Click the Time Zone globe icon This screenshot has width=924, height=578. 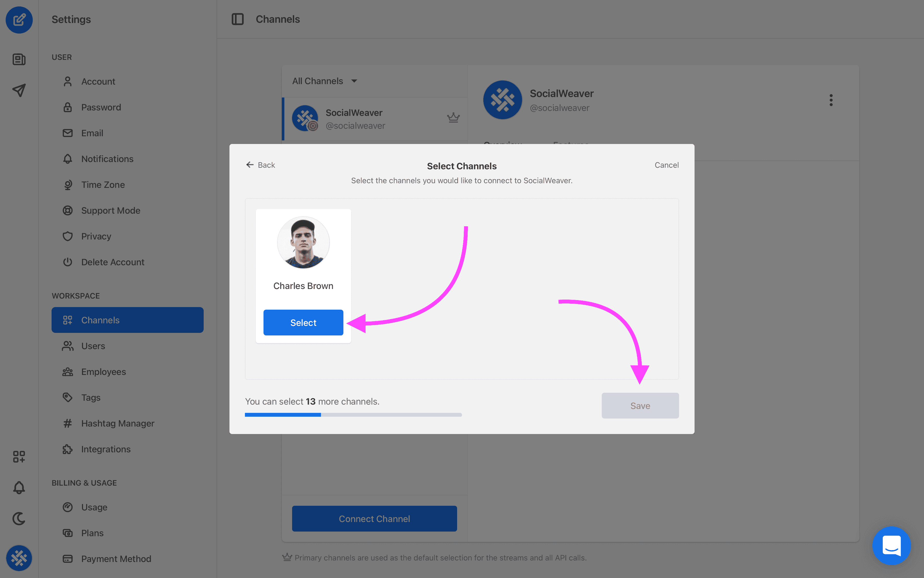tap(68, 185)
